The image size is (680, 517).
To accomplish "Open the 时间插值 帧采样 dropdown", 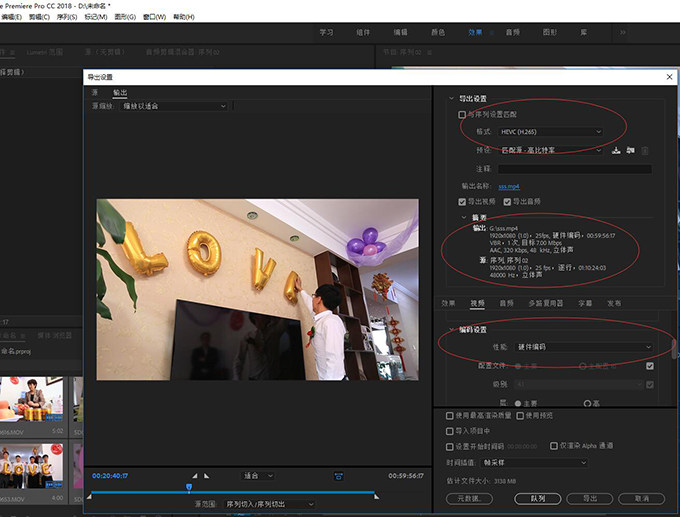I will coord(534,462).
